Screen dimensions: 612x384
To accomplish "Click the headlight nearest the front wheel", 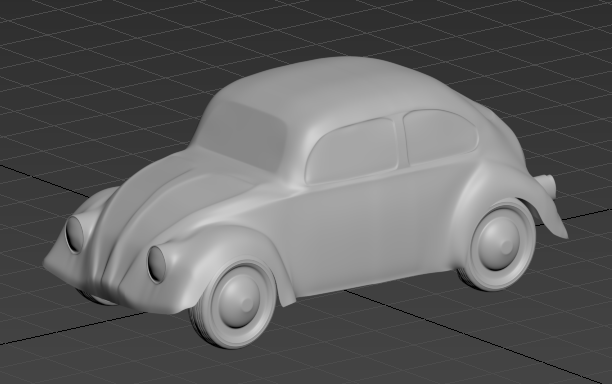I will point(156,264).
